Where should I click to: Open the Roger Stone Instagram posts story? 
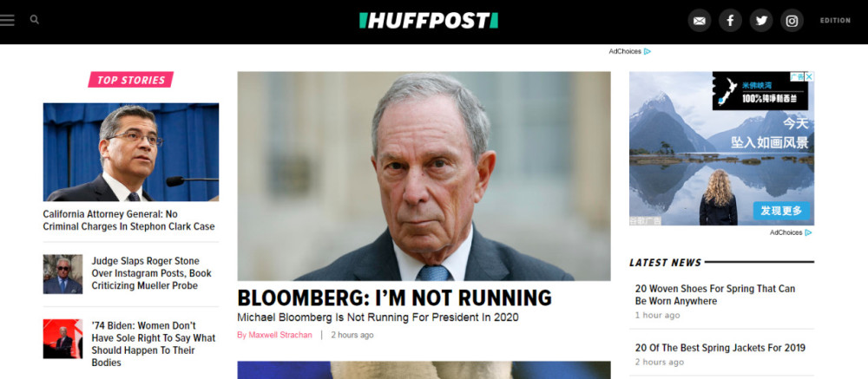pyautogui.click(x=152, y=273)
